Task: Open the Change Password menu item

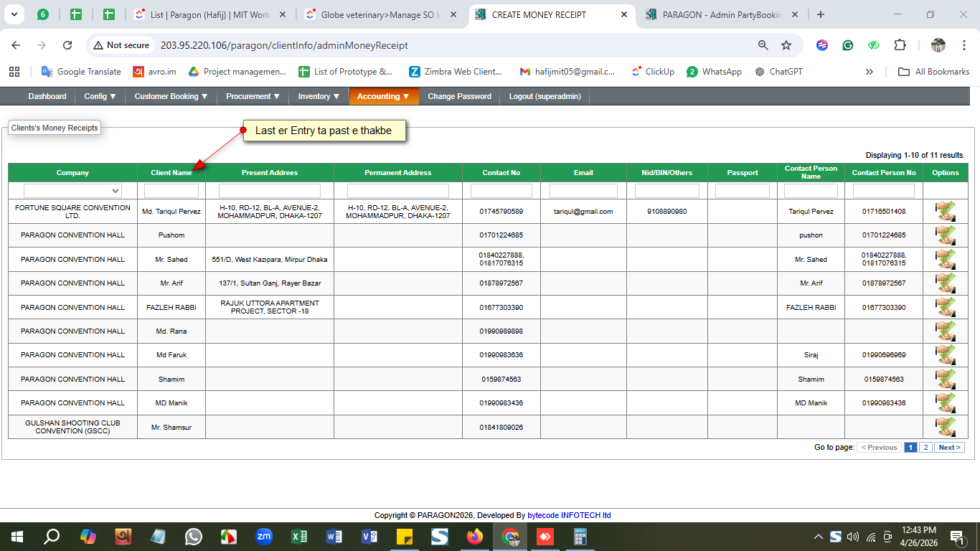Action: (x=460, y=96)
